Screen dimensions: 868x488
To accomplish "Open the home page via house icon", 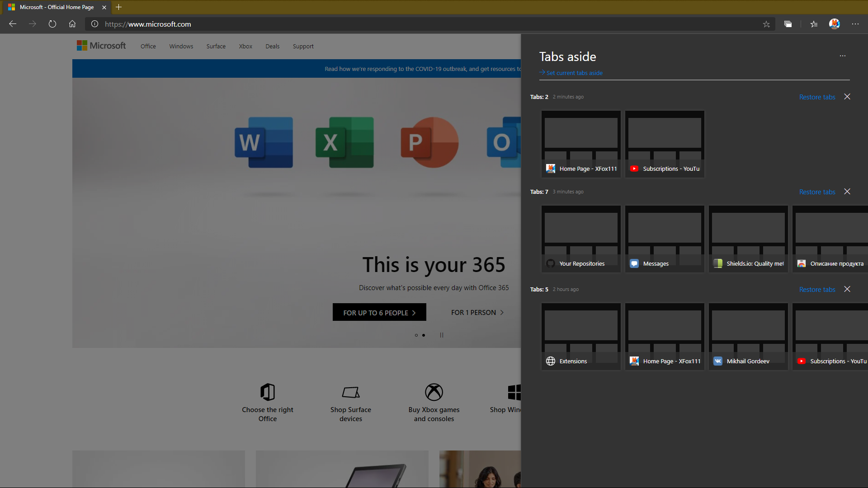I will 72,24.
